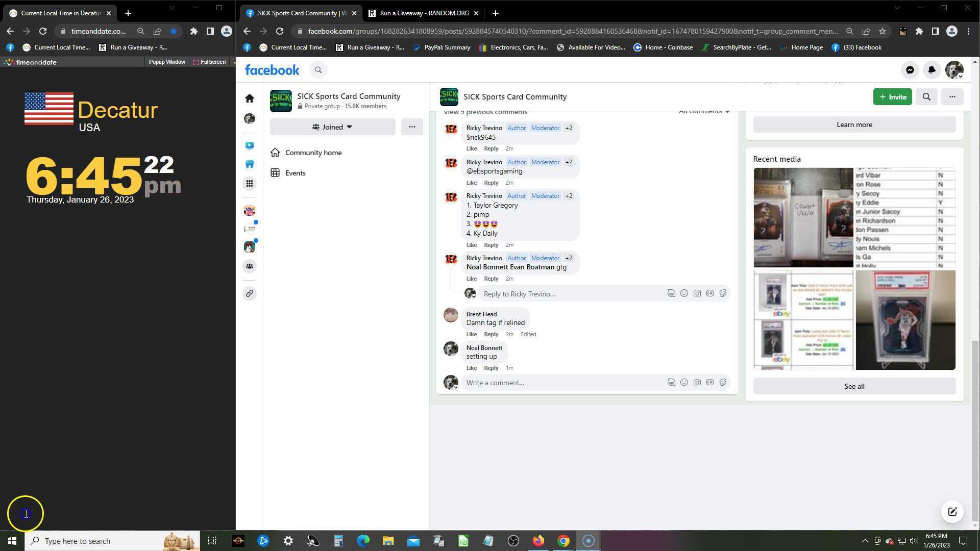Click See all recent media button

coord(854,386)
